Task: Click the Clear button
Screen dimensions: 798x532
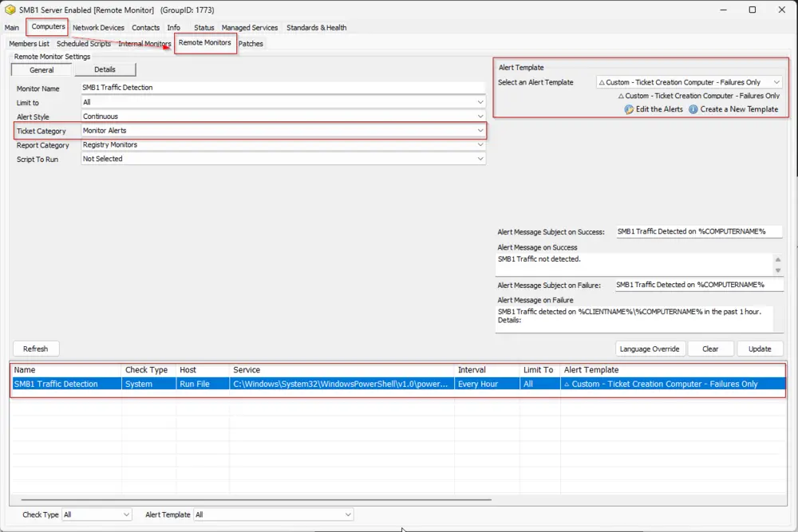Action: tap(710, 349)
